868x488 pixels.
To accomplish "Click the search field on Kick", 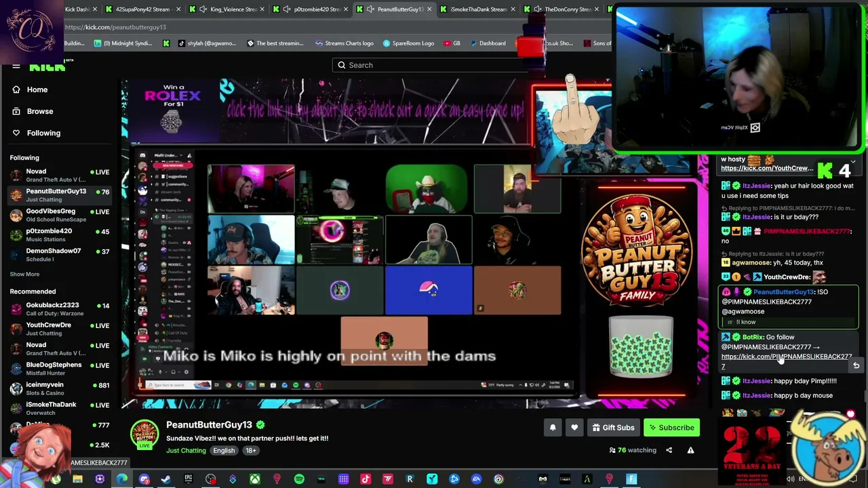I will click(x=431, y=65).
